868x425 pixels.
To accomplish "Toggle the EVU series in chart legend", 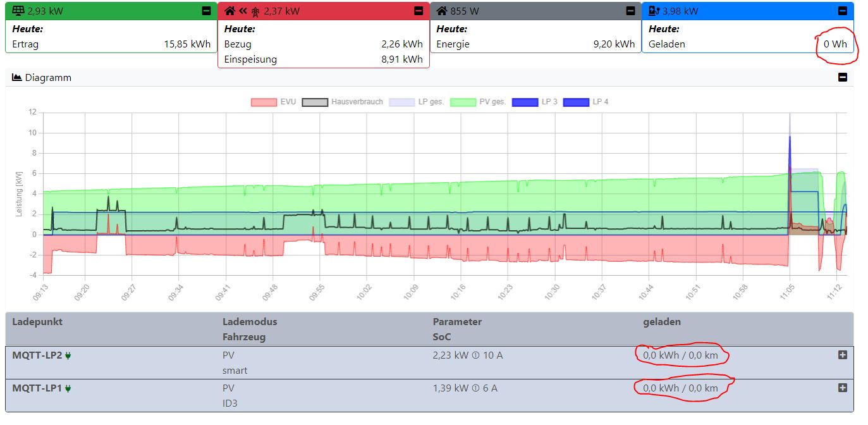I will [x=264, y=102].
